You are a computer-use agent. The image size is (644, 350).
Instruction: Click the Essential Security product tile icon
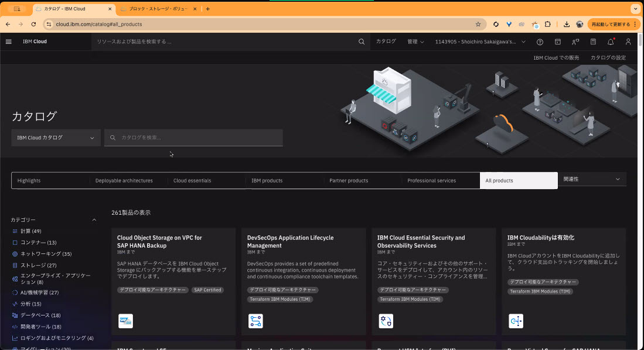(x=386, y=321)
